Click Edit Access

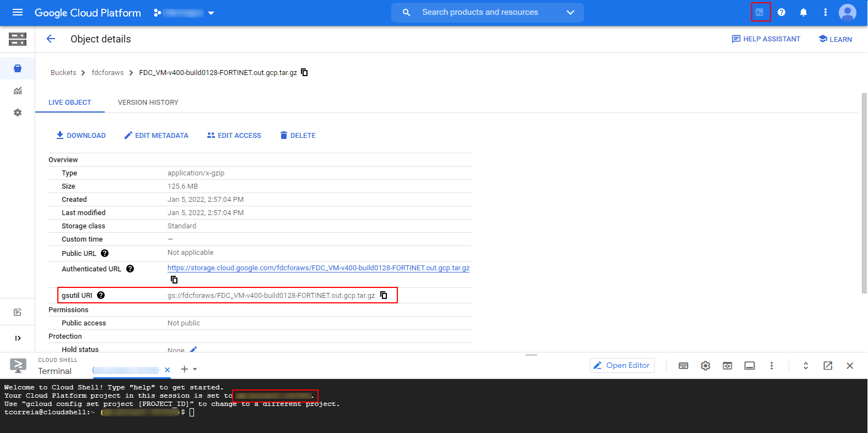[234, 135]
